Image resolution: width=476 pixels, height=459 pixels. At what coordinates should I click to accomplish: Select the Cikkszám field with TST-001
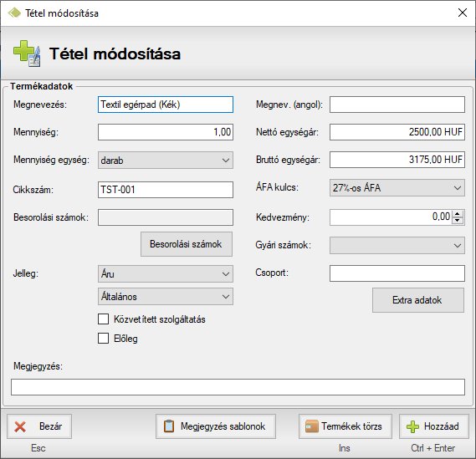coord(166,190)
